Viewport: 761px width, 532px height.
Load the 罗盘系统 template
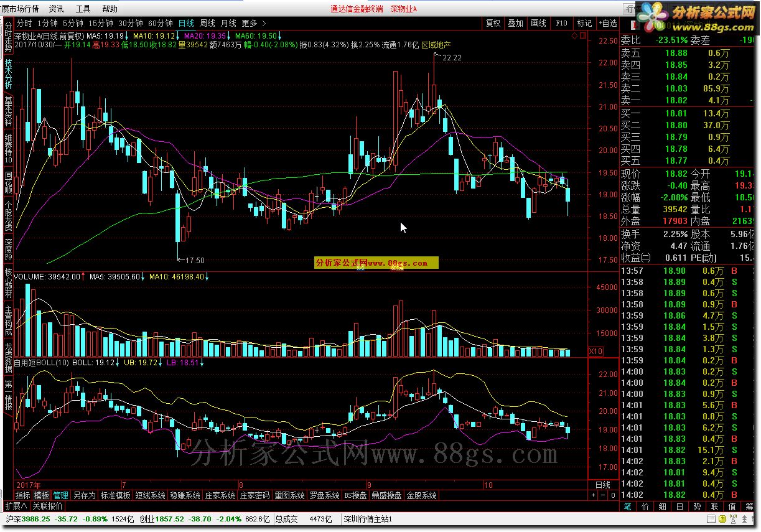pos(324,496)
